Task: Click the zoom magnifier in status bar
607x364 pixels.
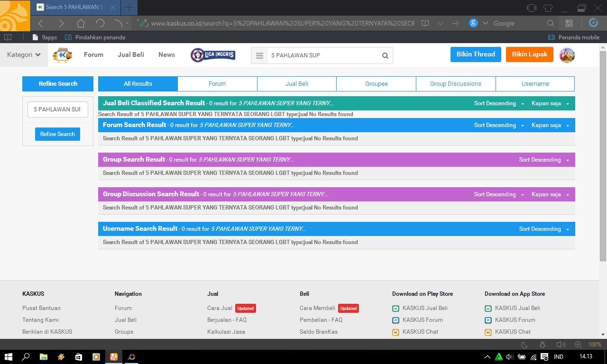Action: tap(578, 345)
